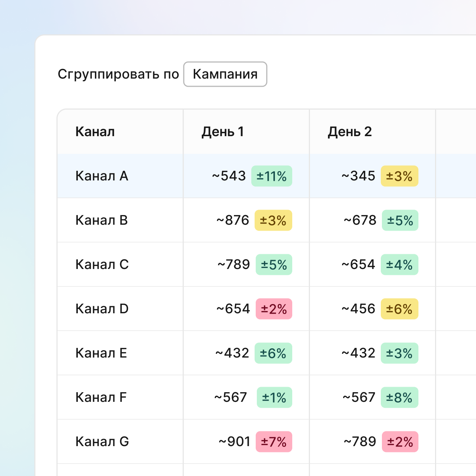This screenshot has width=476, height=476.
Task: Click the yellow ±6% badge for Канал D
Action: click(399, 309)
